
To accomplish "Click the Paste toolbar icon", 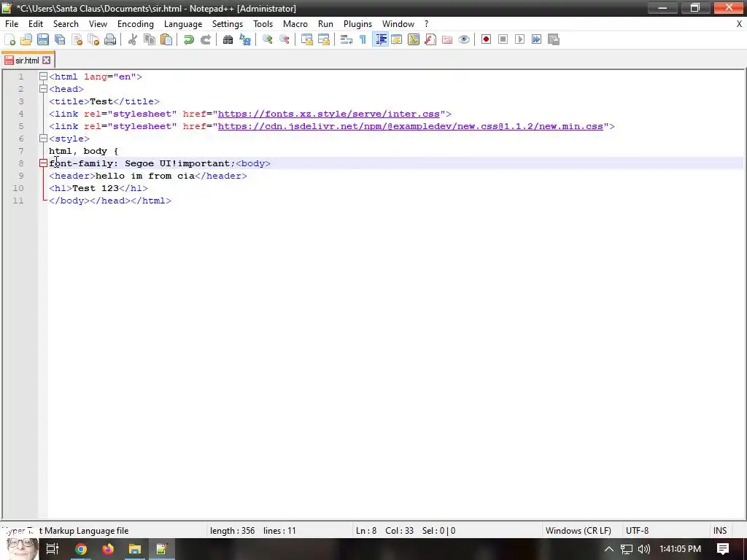I will (x=166, y=39).
